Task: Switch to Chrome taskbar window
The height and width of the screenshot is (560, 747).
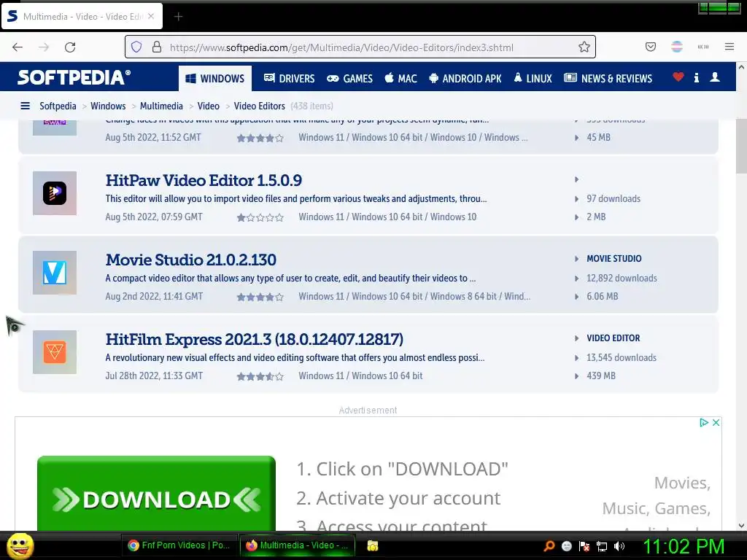Action: (179, 545)
